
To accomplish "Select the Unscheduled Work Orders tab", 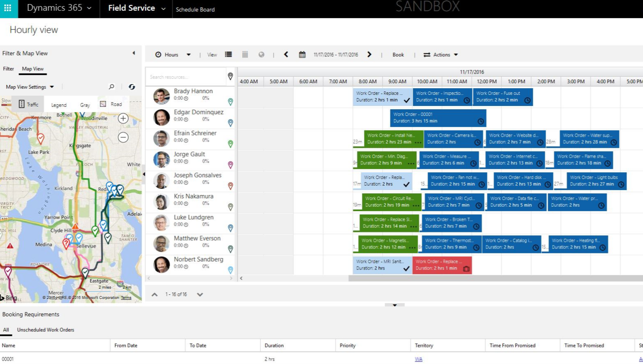I will point(46,330).
